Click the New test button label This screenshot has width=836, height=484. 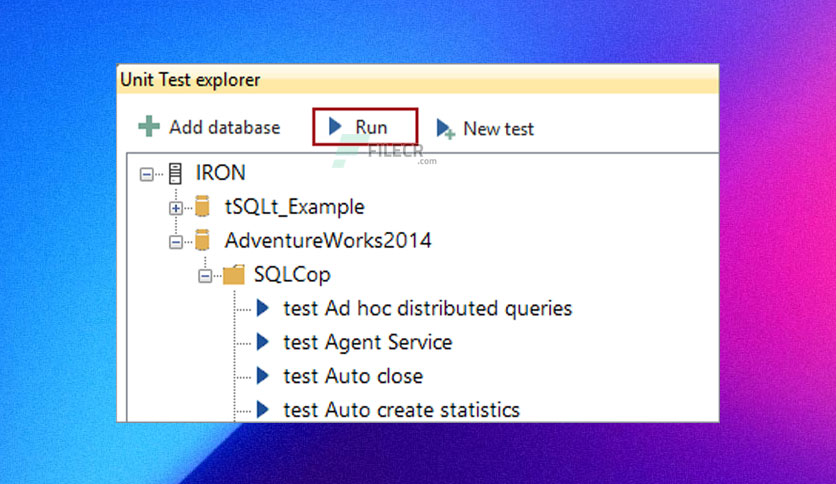498,129
